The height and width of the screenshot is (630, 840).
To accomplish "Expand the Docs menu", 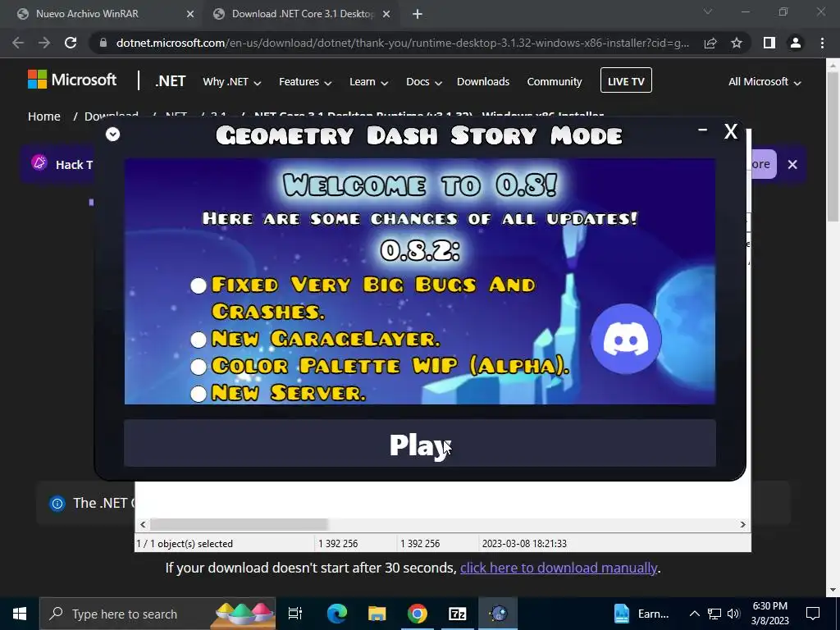I will point(424,82).
